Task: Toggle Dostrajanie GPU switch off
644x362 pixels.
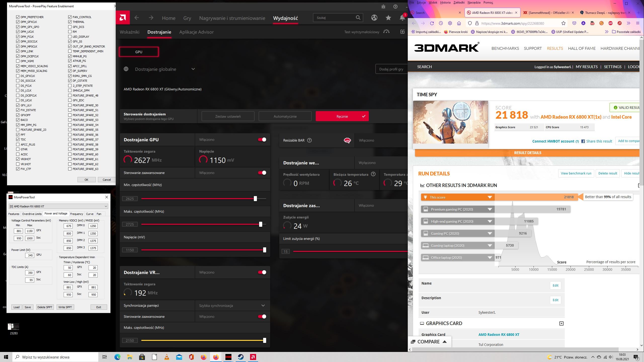Action: click(262, 140)
